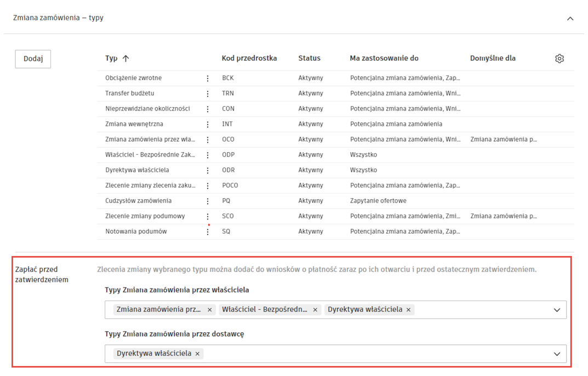Click the Kod przedrostka column header
This screenshot has width=588, height=376.
click(249, 58)
